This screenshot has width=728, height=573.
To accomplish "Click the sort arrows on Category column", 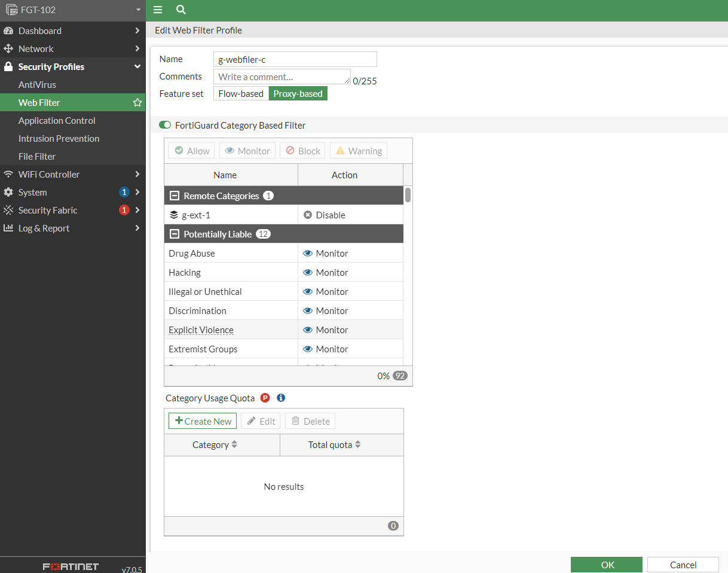I will (x=234, y=444).
